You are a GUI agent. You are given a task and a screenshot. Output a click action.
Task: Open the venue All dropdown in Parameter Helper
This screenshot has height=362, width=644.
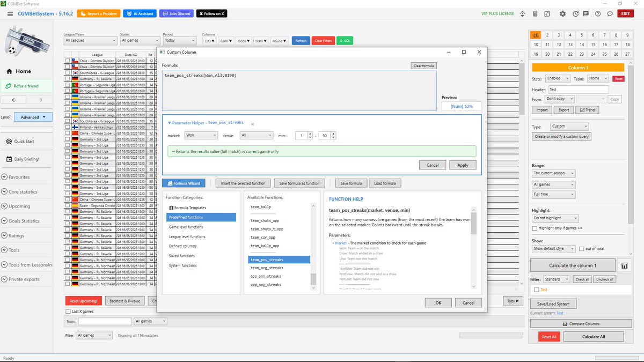point(257,136)
